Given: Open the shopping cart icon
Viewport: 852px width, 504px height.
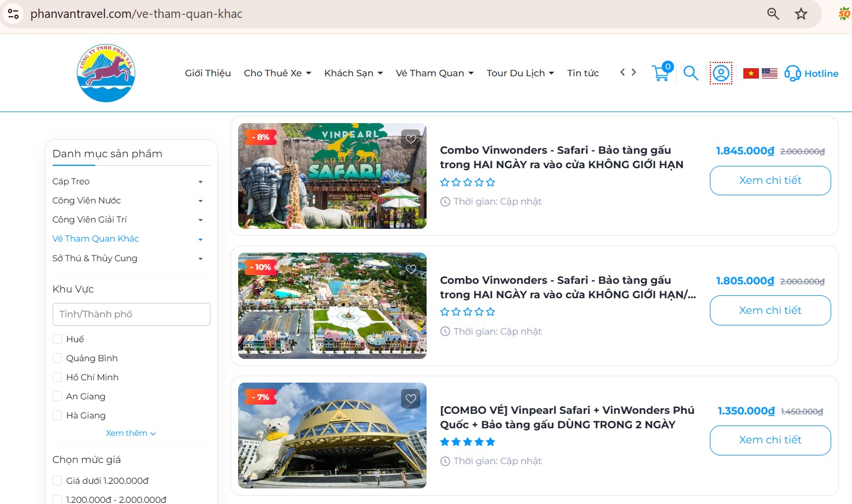Looking at the screenshot, I should (x=660, y=74).
